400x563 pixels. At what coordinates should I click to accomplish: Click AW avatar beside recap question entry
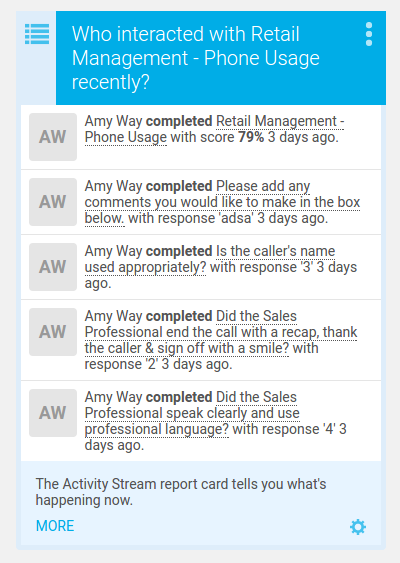[x=53, y=332]
